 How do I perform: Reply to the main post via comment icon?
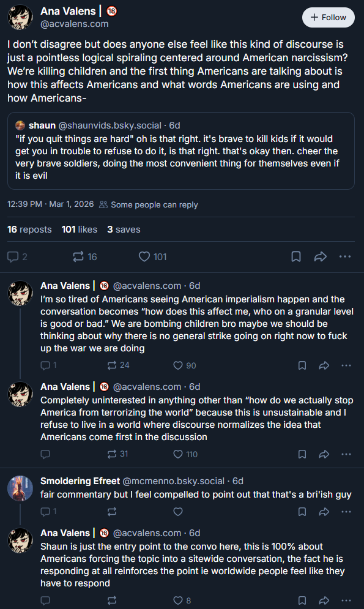tap(18, 256)
